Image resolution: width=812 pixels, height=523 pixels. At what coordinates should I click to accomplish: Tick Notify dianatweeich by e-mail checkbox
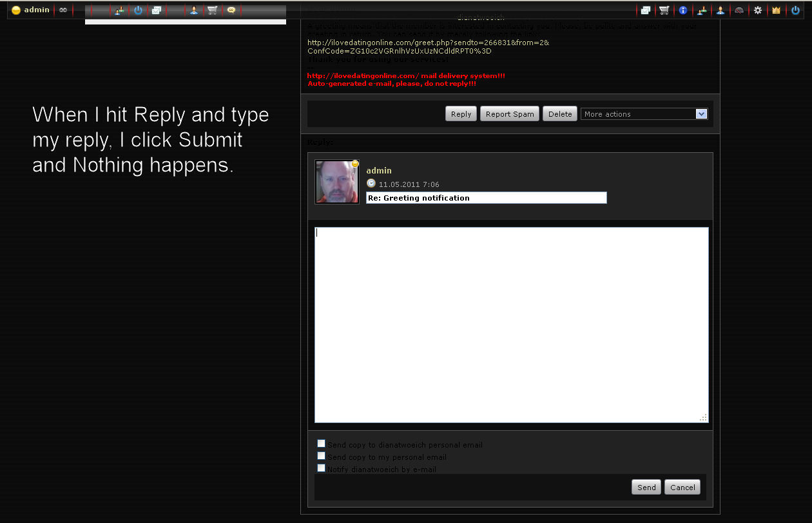(321, 468)
